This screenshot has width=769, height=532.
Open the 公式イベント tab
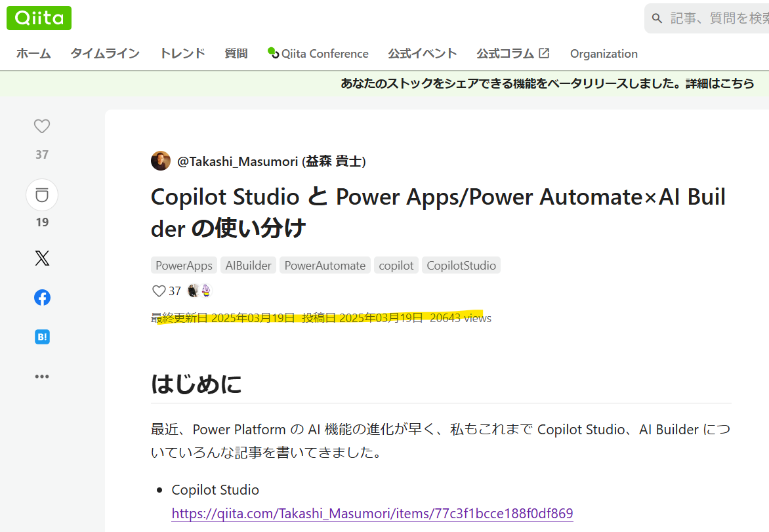pos(423,53)
